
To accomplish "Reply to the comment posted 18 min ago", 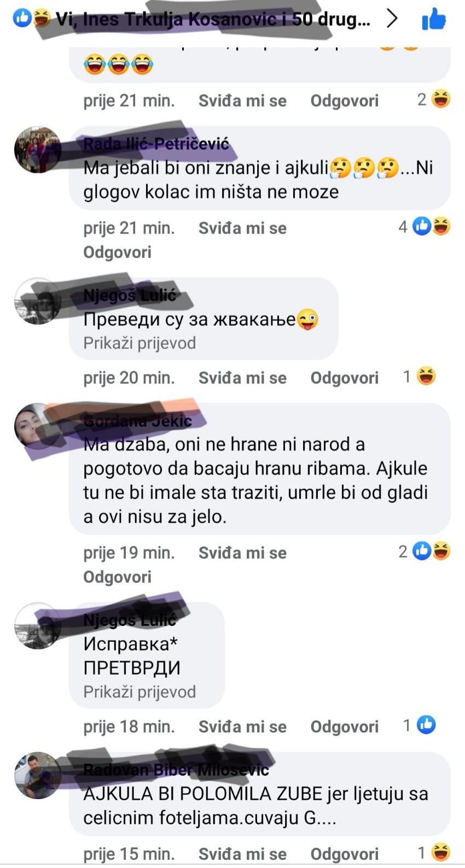I will tap(344, 726).
